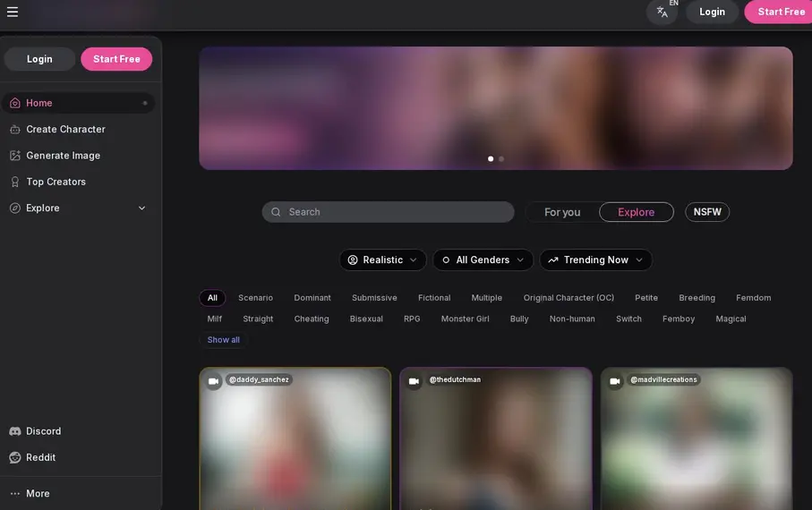Screen dimensions: 812x510
Task: Select the Submissive tag
Action: pyautogui.click(x=374, y=298)
